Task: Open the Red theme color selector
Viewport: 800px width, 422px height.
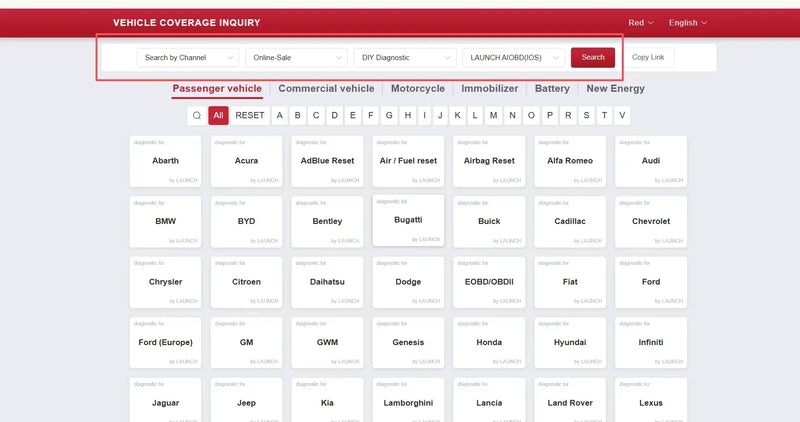Action: [x=641, y=23]
